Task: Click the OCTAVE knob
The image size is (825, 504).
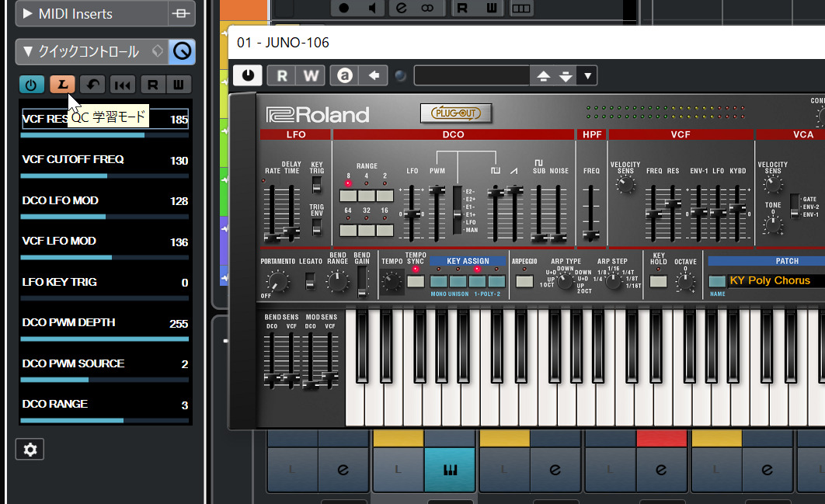Action: (686, 281)
